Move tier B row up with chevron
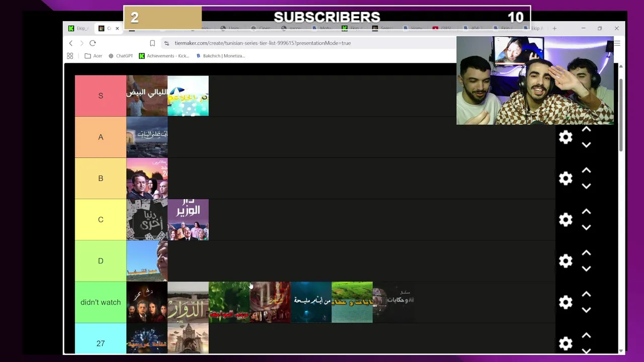This screenshot has height=362, width=644. 586,171
